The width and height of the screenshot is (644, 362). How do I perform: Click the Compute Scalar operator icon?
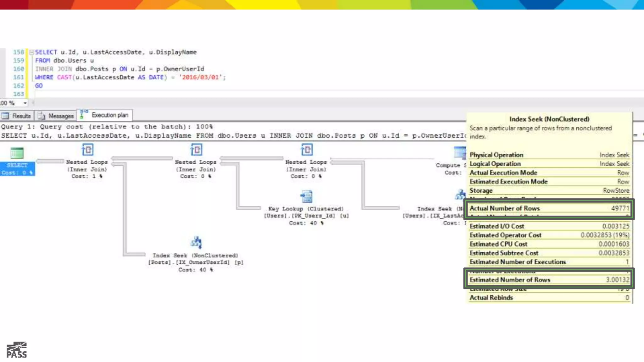pos(459,153)
